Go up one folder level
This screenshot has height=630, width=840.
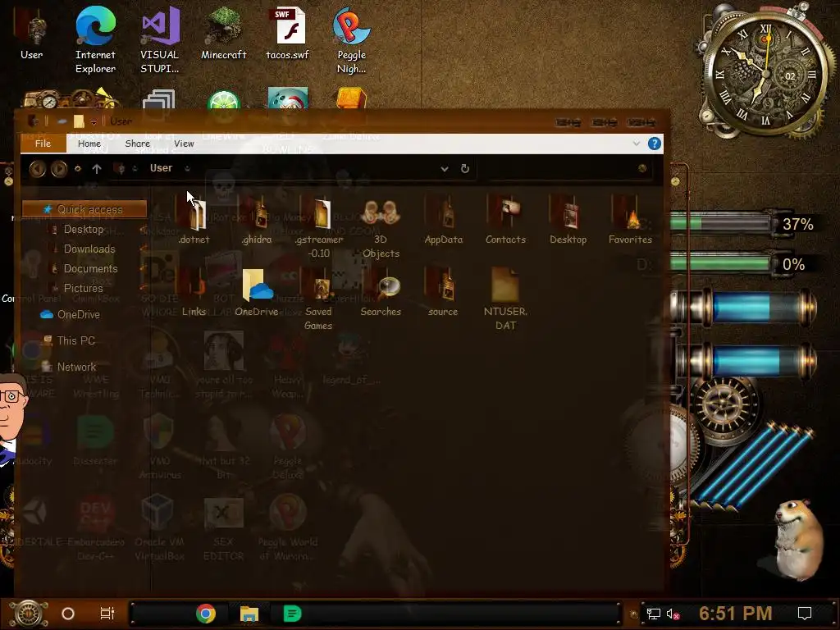pyautogui.click(x=97, y=169)
